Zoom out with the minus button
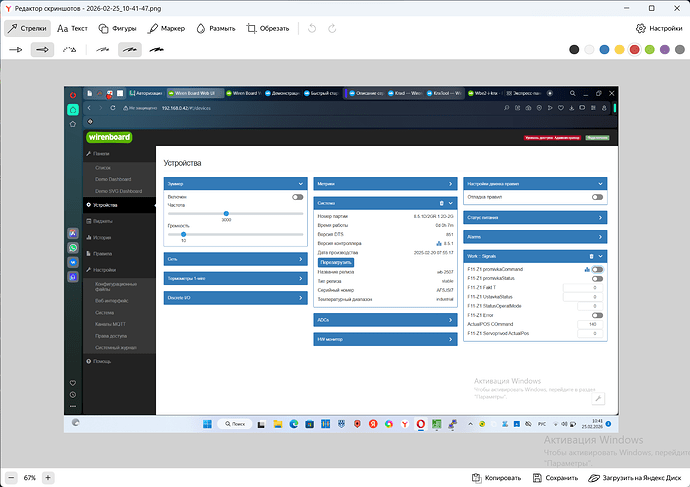Viewport: 690px width, 487px height. tap(11, 478)
